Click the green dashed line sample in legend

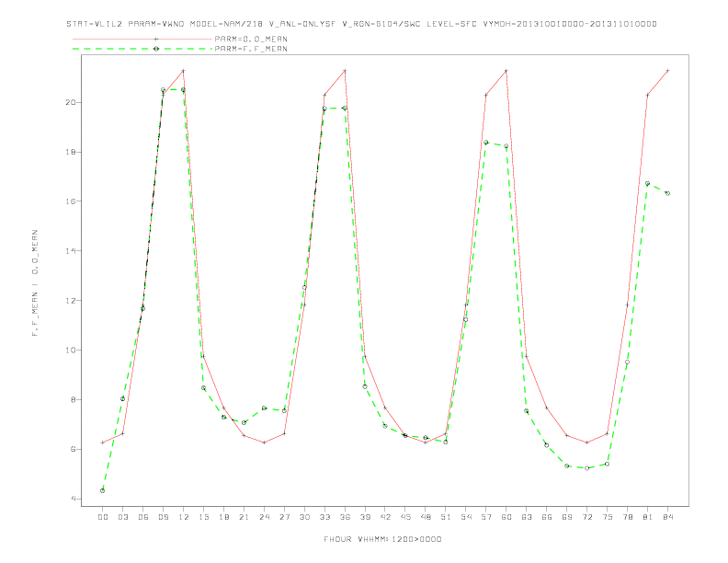coord(142,49)
